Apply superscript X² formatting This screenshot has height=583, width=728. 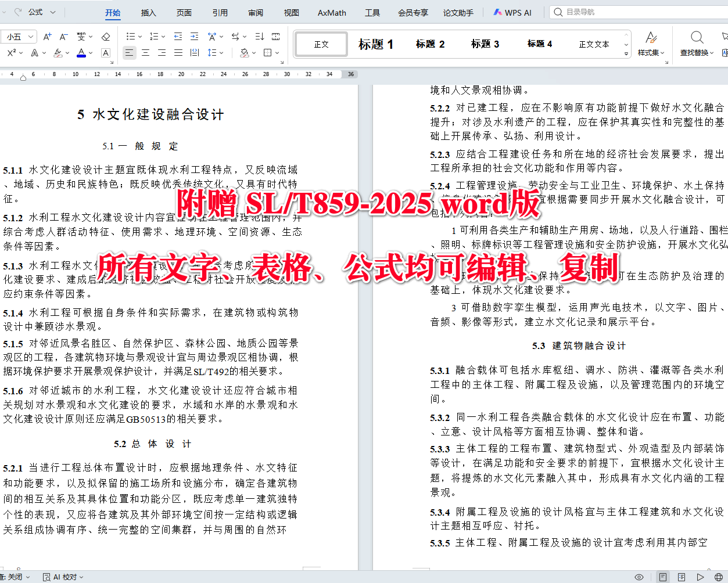pyautogui.click(x=12, y=53)
